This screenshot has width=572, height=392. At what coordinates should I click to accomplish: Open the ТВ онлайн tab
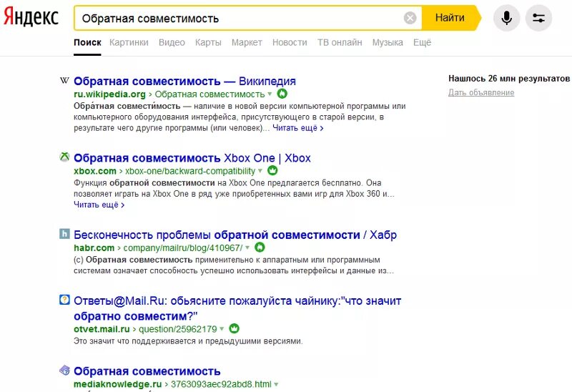click(340, 43)
